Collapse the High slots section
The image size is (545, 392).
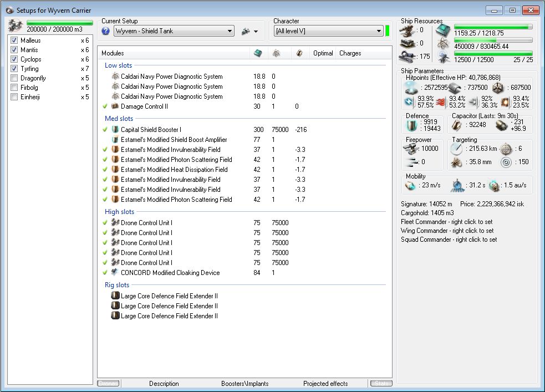click(119, 212)
